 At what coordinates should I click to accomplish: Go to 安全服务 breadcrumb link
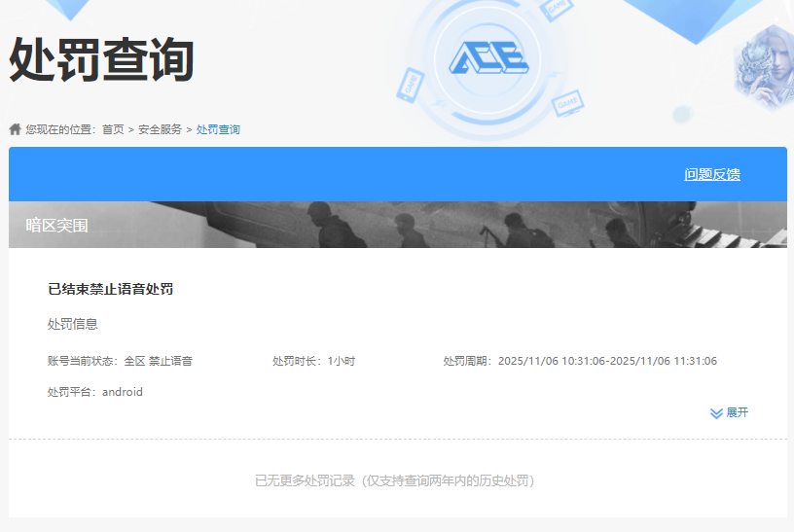coord(160,129)
